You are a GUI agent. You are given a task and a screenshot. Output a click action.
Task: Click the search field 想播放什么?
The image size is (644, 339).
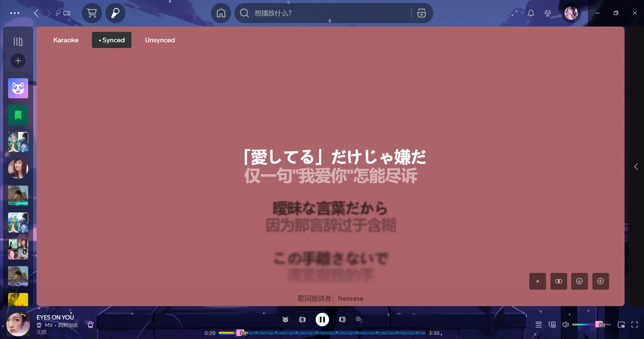click(329, 13)
